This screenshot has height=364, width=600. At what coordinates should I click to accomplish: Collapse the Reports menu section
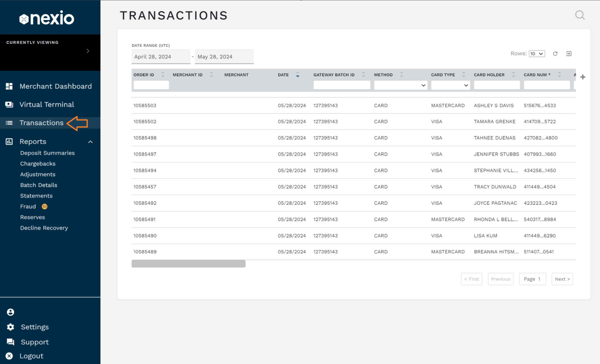coord(90,142)
